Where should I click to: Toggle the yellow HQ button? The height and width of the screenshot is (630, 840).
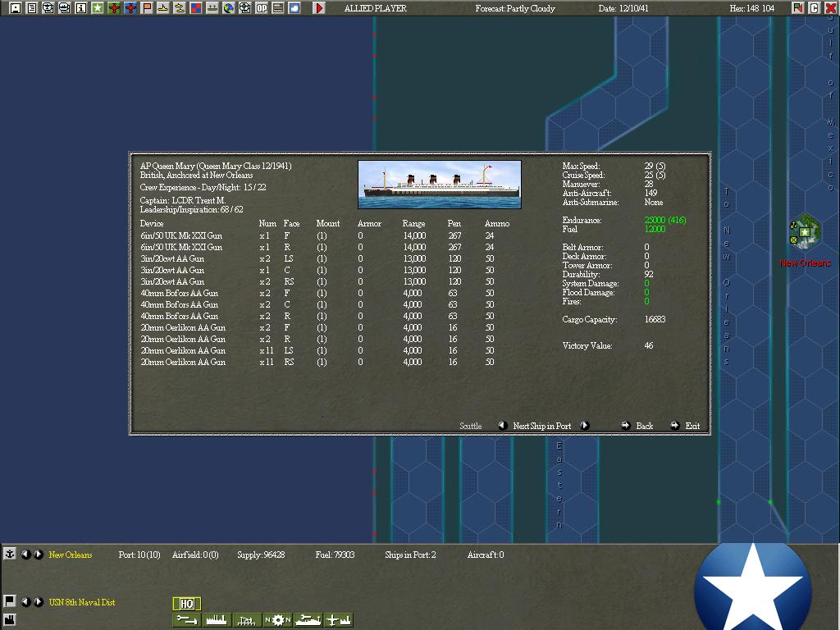click(x=187, y=604)
